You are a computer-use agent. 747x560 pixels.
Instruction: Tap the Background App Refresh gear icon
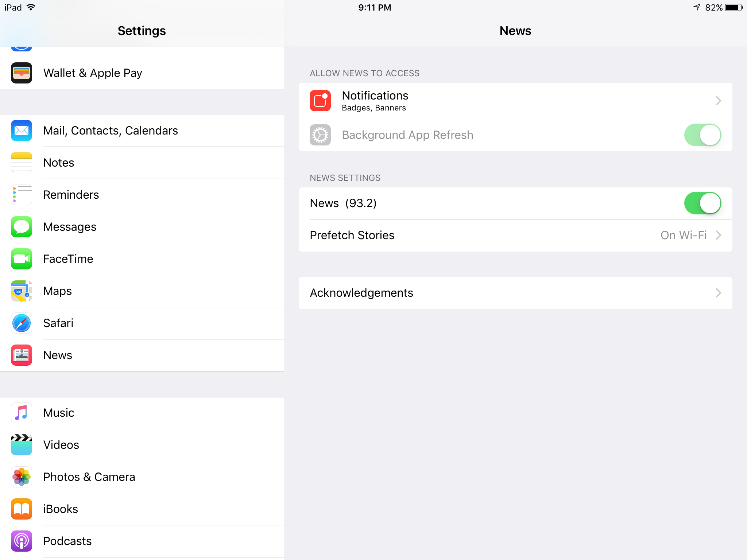pyautogui.click(x=320, y=135)
